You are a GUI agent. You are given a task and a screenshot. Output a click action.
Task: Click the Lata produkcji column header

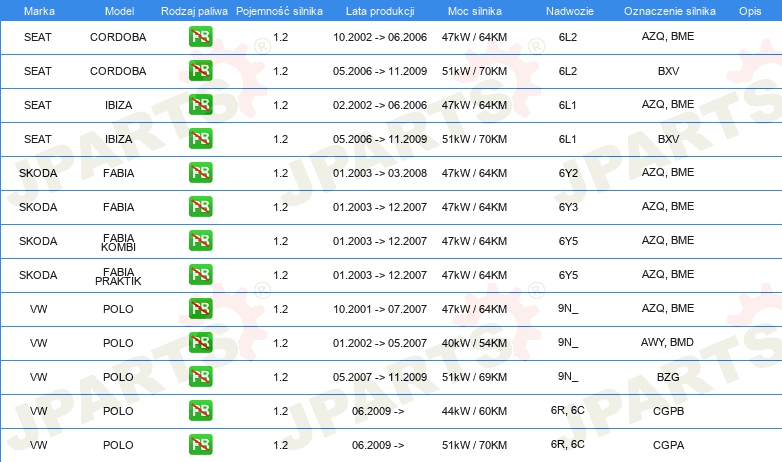point(380,11)
